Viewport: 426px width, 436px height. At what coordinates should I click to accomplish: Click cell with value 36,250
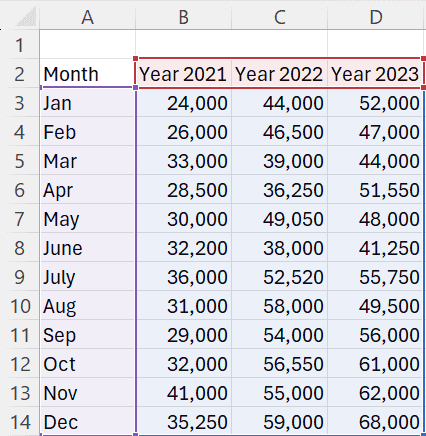coord(279,190)
